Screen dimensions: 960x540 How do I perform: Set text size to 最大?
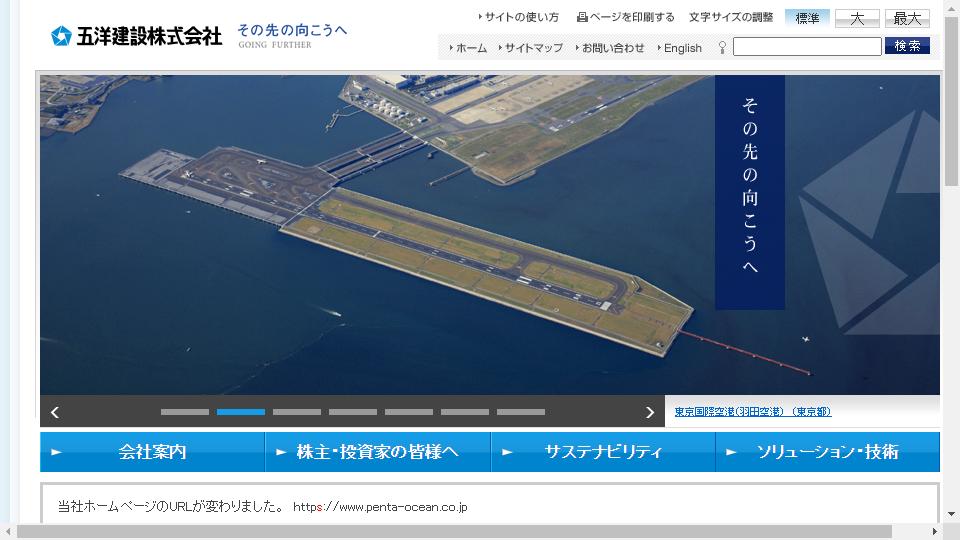[907, 18]
